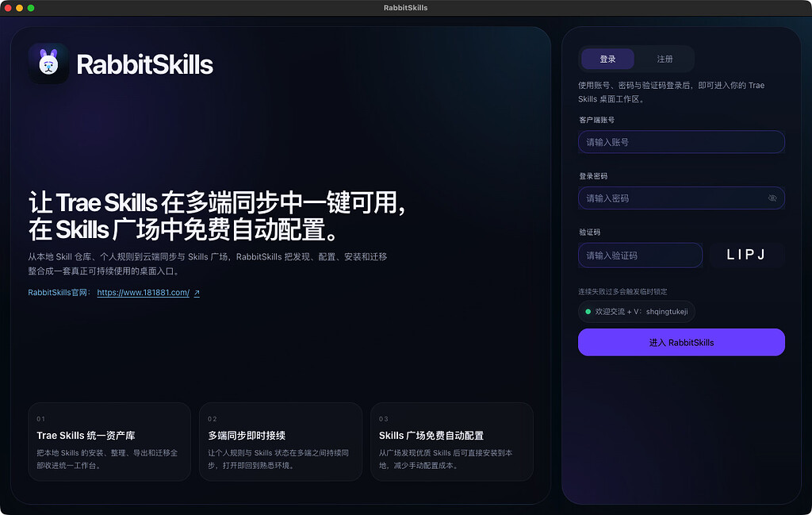Screen dimensions: 812x515
Task: Click the 连续失败过多会触发临时锁定 notice
Action: tap(623, 292)
